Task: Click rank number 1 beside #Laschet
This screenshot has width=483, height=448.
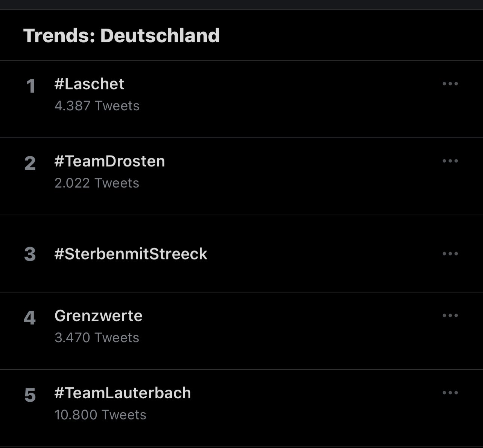Action: (30, 86)
